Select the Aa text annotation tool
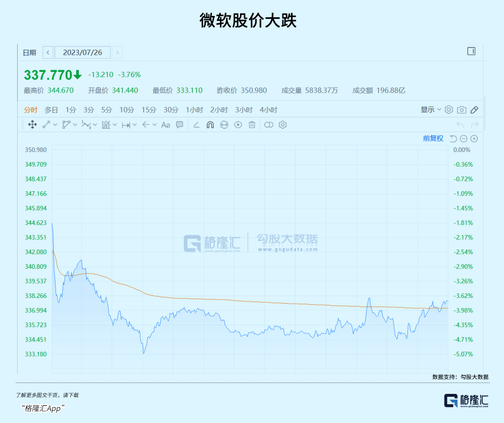Viewport: 504px width, 423px height. coord(166,125)
